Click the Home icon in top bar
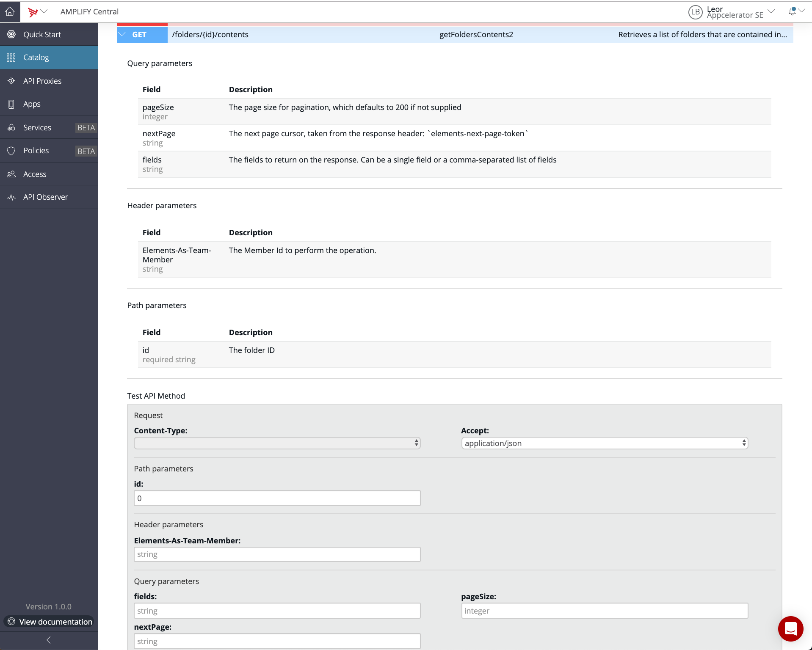The width and height of the screenshot is (812, 650). (x=10, y=12)
